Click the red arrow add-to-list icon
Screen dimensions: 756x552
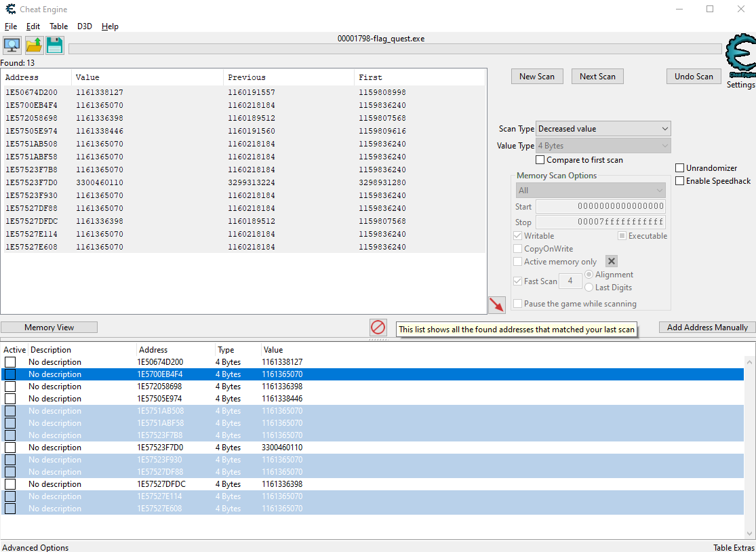click(496, 304)
